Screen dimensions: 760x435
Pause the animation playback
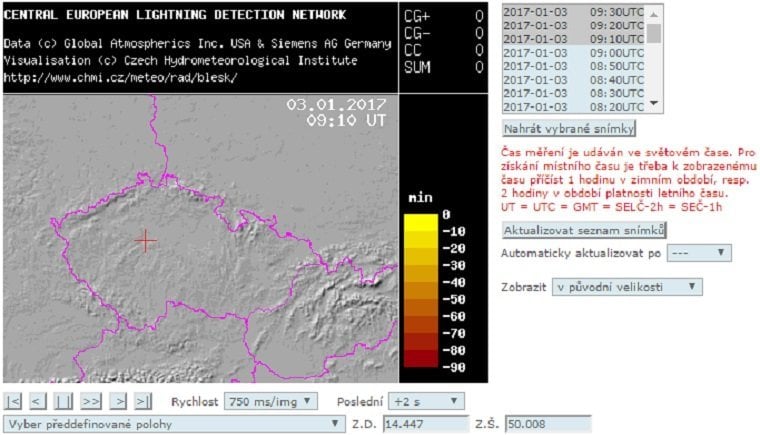(x=63, y=401)
